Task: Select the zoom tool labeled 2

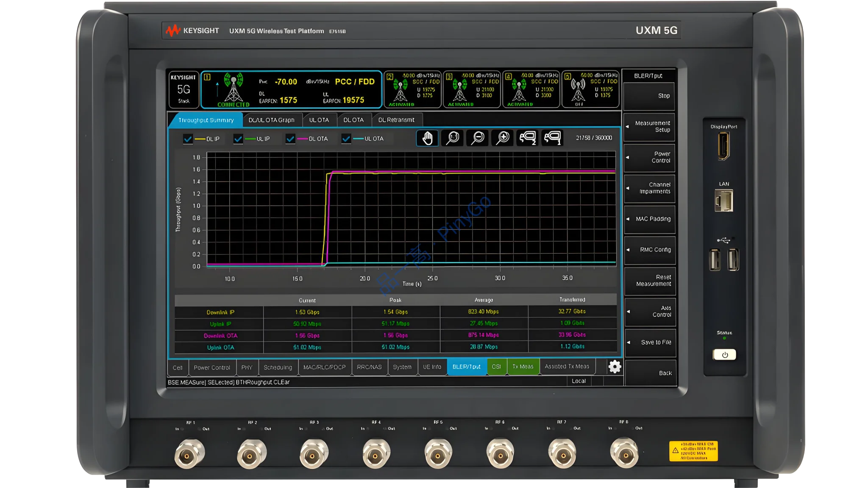Action: click(527, 138)
